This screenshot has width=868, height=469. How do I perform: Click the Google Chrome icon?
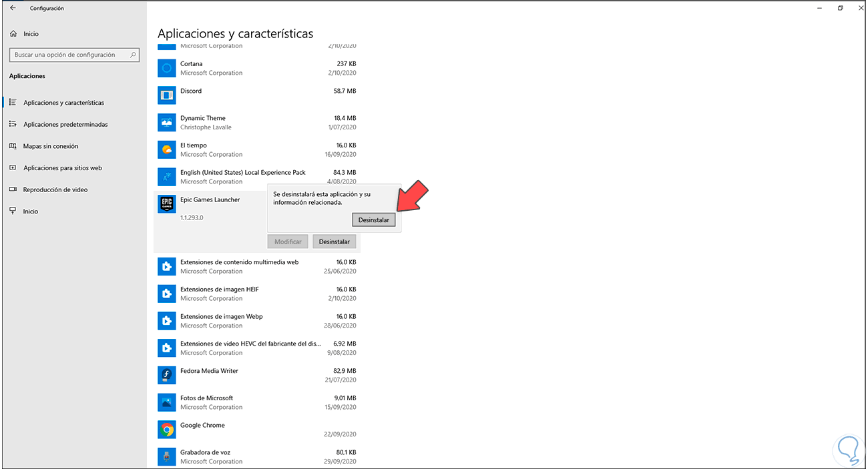(167, 430)
